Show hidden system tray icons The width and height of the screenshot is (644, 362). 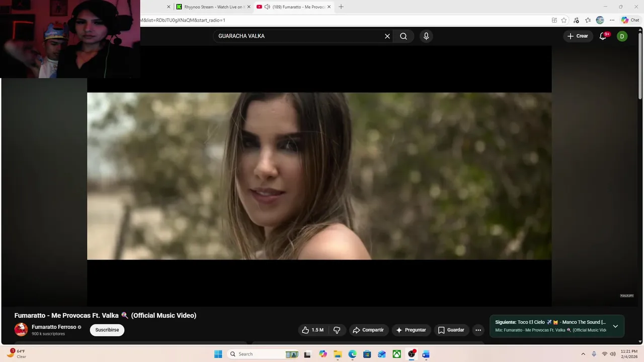tap(583, 354)
